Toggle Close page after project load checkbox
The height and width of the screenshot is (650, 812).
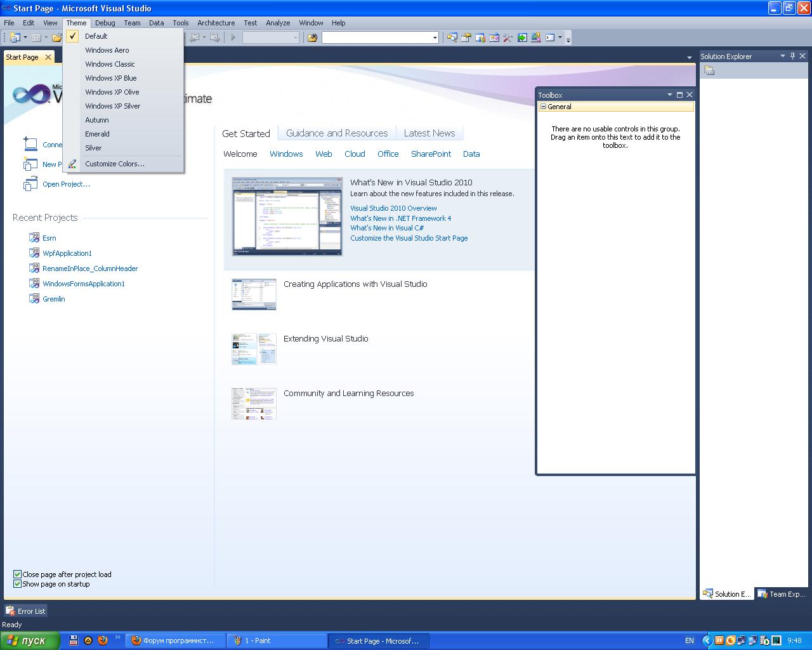coord(17,574)
